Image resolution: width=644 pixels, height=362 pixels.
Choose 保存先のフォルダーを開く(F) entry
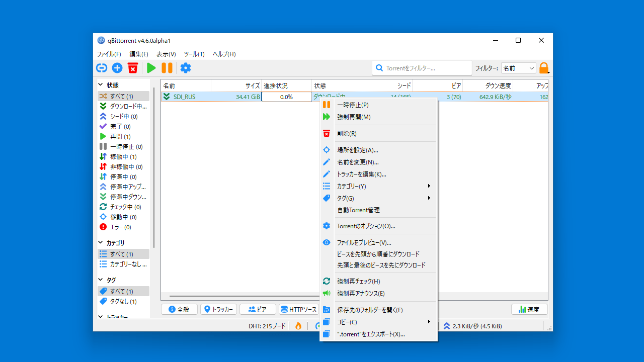tap(378, 310)
